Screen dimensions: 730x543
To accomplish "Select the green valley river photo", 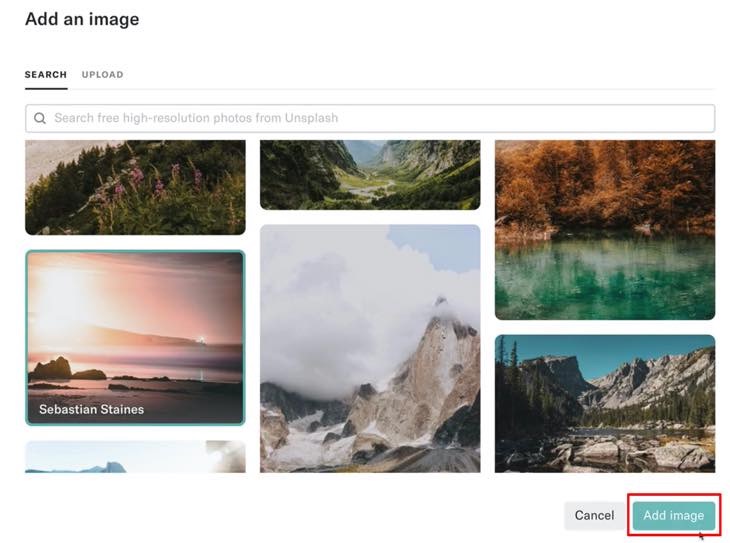I will 370,175.
